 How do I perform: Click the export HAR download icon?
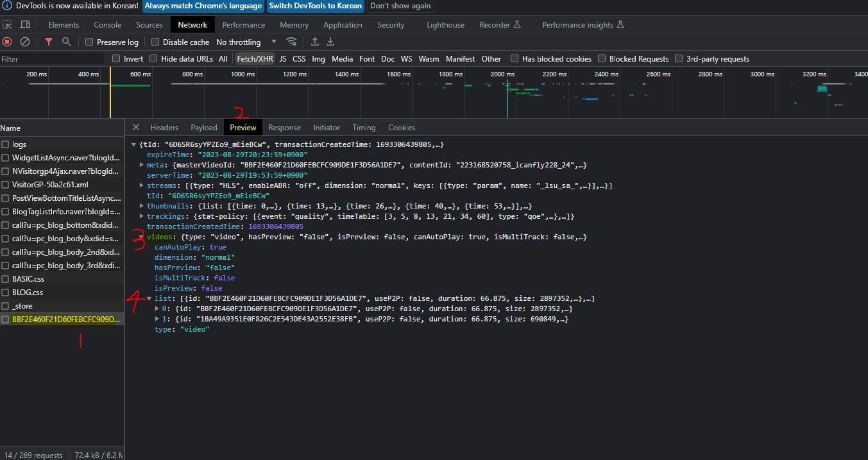point(330,42)
